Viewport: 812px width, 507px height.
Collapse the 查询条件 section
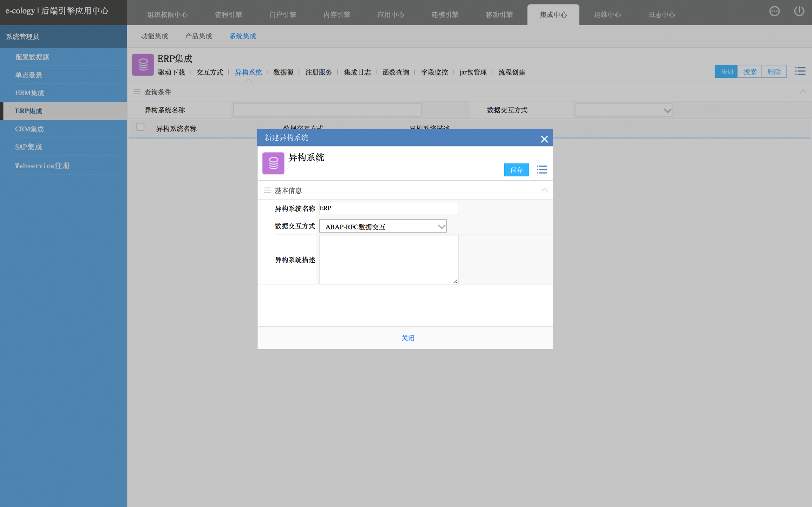click(802, 92)
